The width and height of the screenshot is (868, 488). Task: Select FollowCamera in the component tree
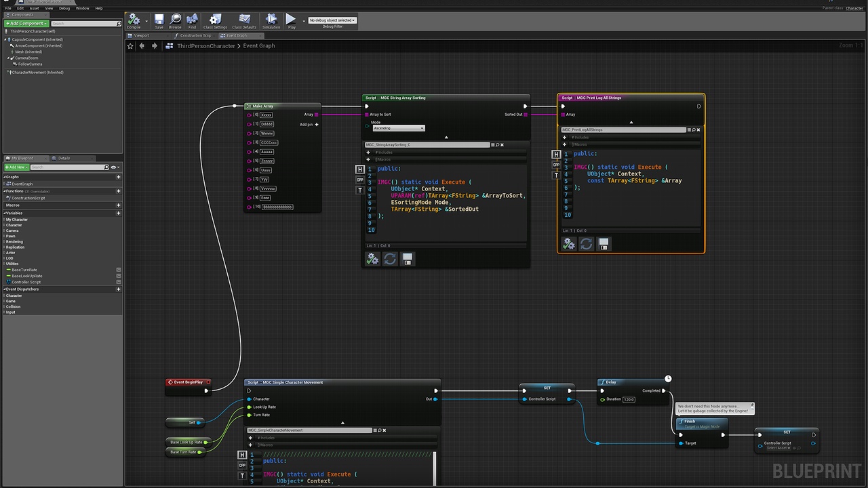point(30,64)
